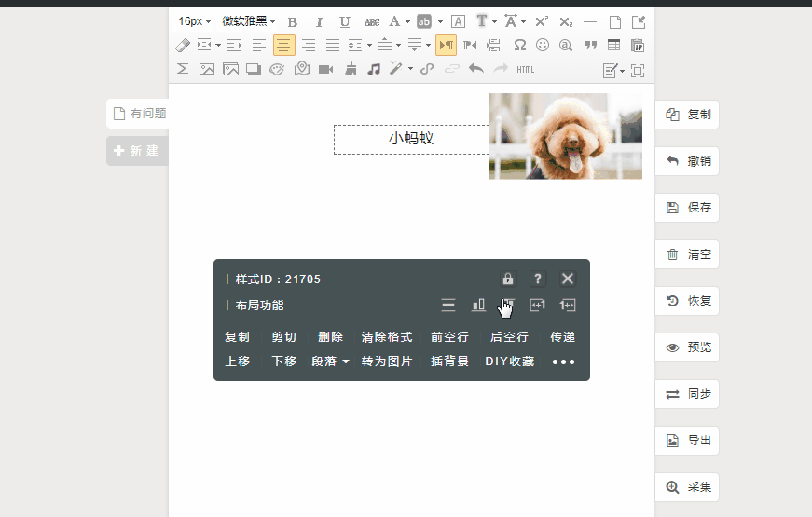Toggle italic formatting
This screenshot has height=517, width=812.
pos(319,21)
